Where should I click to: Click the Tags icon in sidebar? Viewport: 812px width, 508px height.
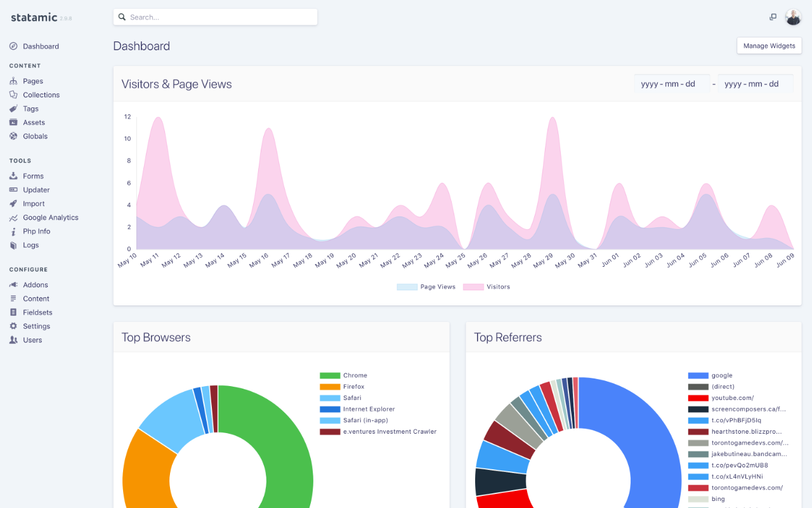tap(13, 109)
